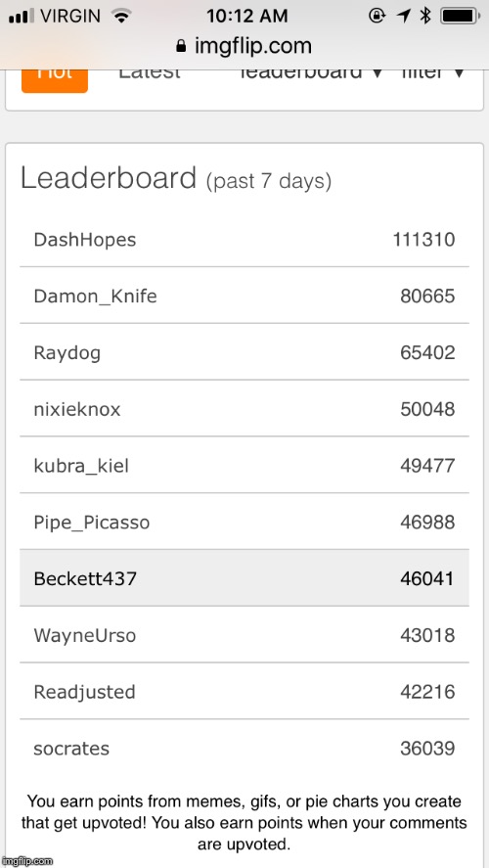Open DashHopes user profile

pos(85,240)
